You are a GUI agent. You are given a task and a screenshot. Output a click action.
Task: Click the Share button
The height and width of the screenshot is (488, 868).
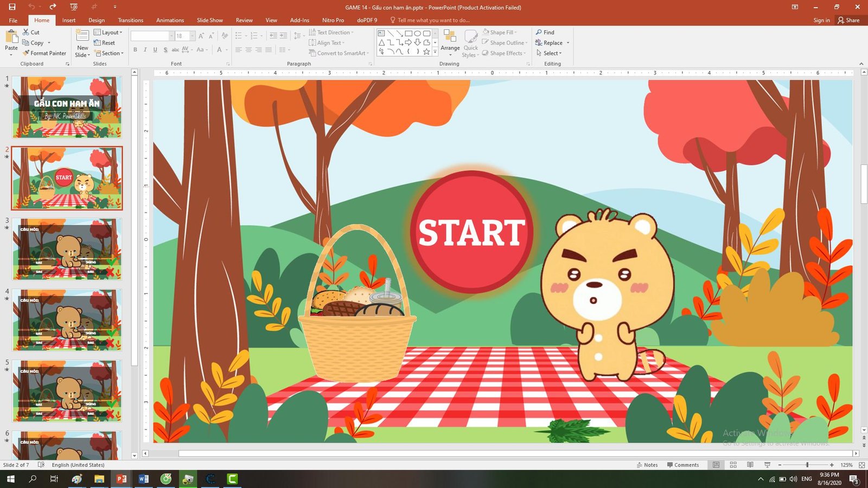tap(848, 20)
